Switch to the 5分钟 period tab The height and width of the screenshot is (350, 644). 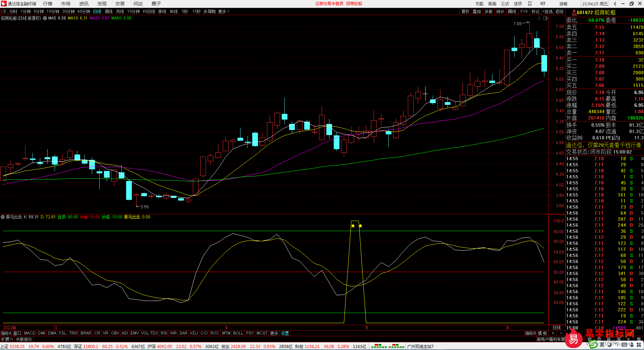39,11
